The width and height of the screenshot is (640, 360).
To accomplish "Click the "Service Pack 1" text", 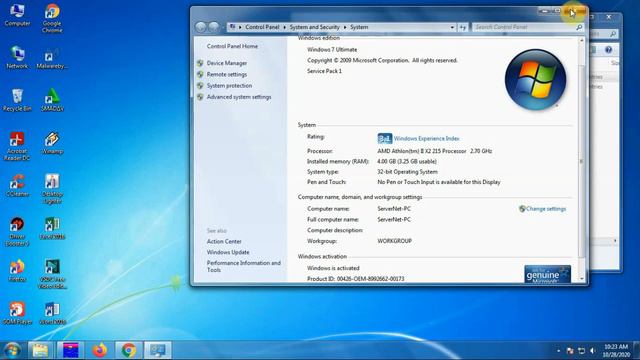I will [x=324, y=71].
